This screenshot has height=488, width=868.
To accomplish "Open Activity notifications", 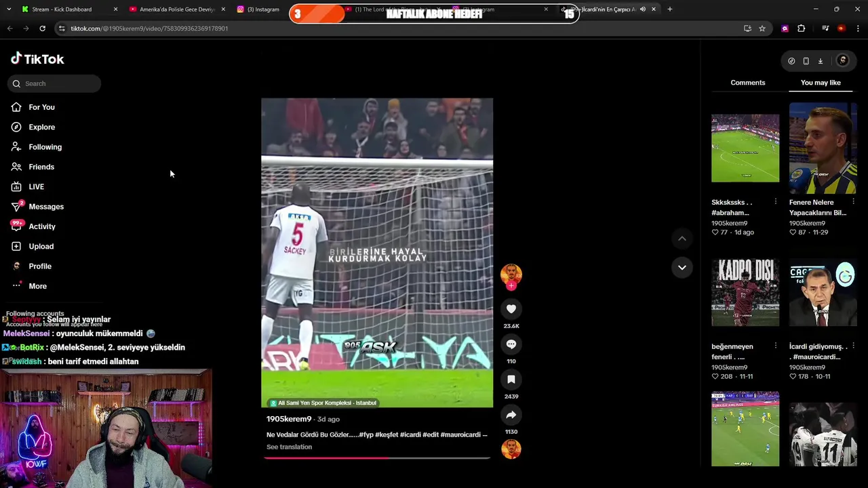I will (x=42, y=226).
